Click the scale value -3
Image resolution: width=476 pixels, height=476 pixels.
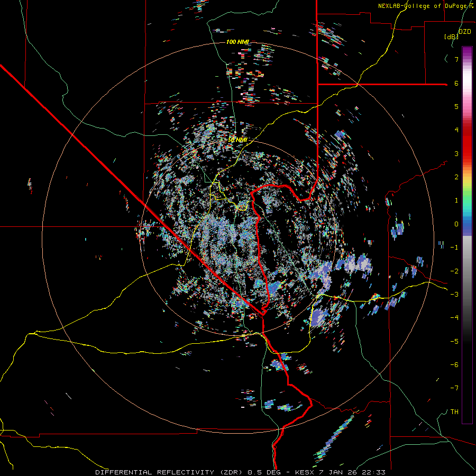pos(454,295)
